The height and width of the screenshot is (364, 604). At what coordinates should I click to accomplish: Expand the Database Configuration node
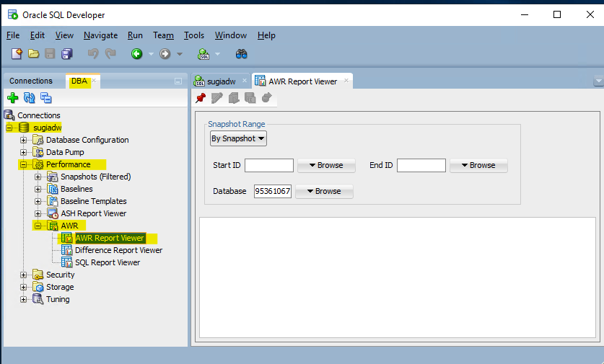[24, 140]
